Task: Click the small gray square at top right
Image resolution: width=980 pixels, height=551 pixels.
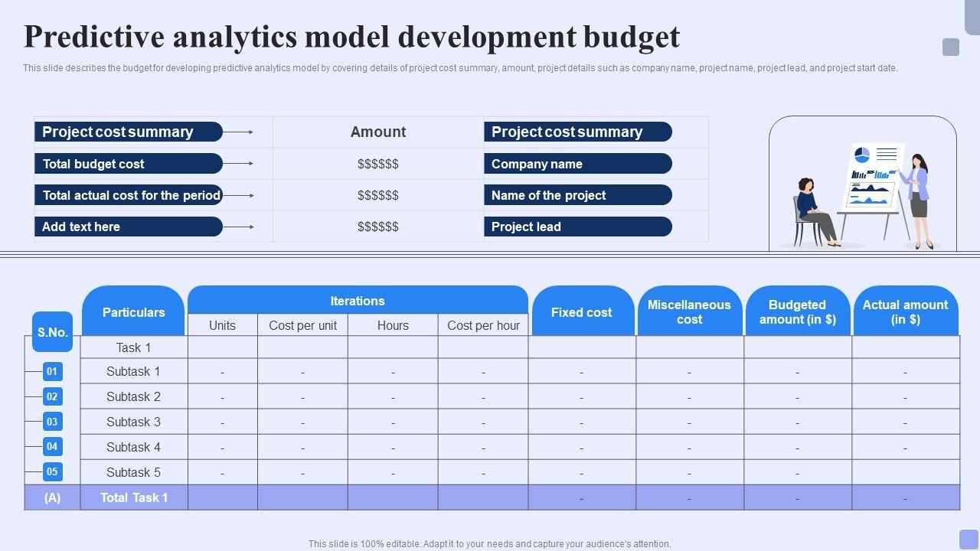Action: click(950, 47)
